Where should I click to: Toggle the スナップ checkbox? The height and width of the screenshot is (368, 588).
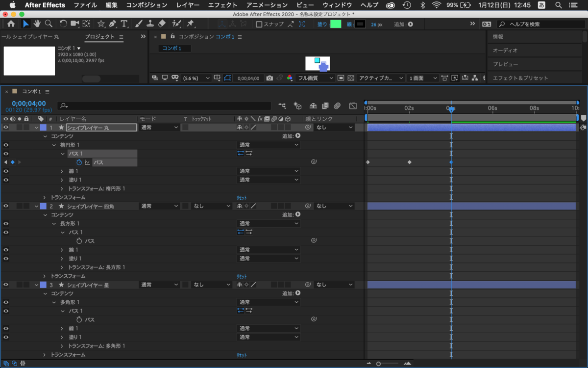point(259,24)
